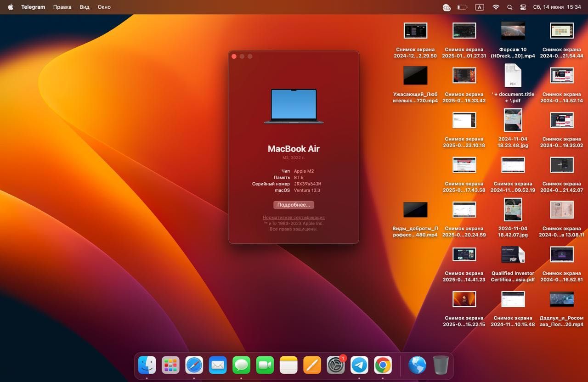Launch Launchpad from the Dock
This screenshot has height=382, width=588.
[x=170, y=365]
